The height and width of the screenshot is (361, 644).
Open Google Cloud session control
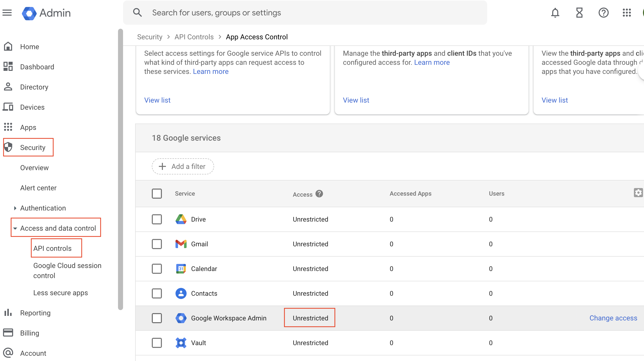67,270
